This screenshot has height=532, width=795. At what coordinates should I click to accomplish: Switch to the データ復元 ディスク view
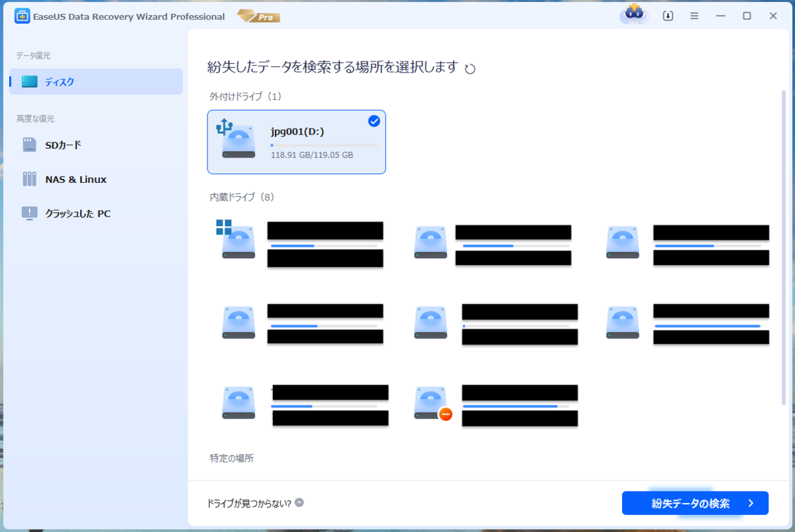click(x=60, y=81)
